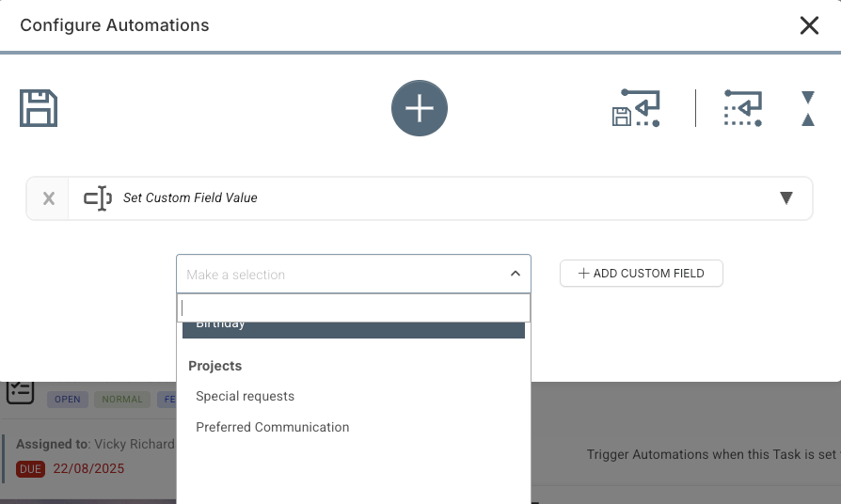Click the DUE badge in the background task
Image resolution: width=841 pixels, height=504 pixels.
[x=30, y=469]
